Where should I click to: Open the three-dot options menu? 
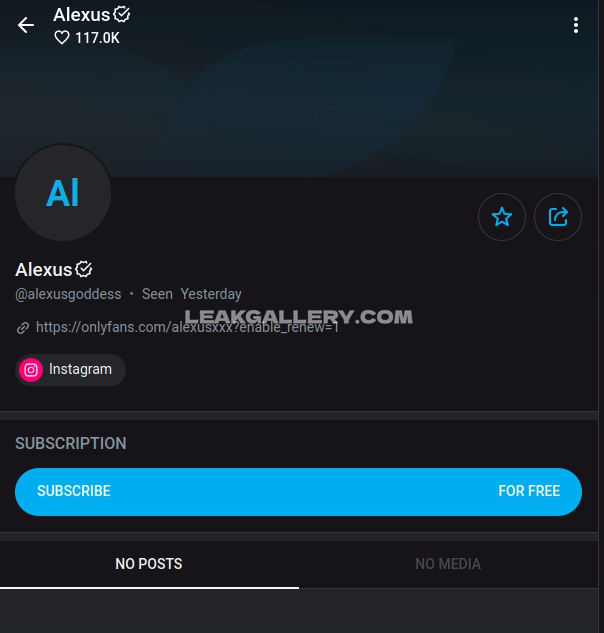[576, 25]
